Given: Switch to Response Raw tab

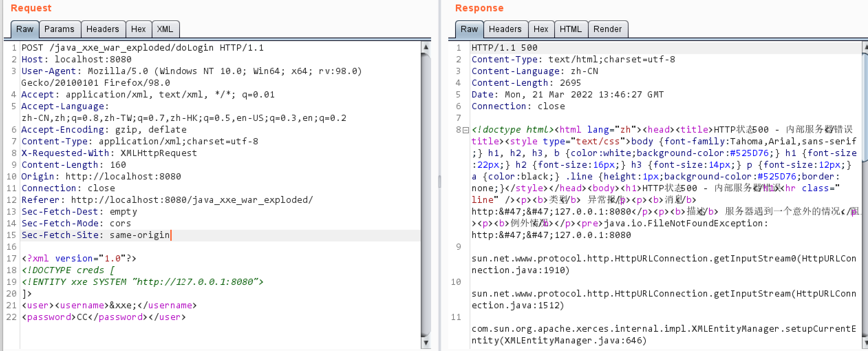Looking at the screenshot, I should (x=469, y=29).
